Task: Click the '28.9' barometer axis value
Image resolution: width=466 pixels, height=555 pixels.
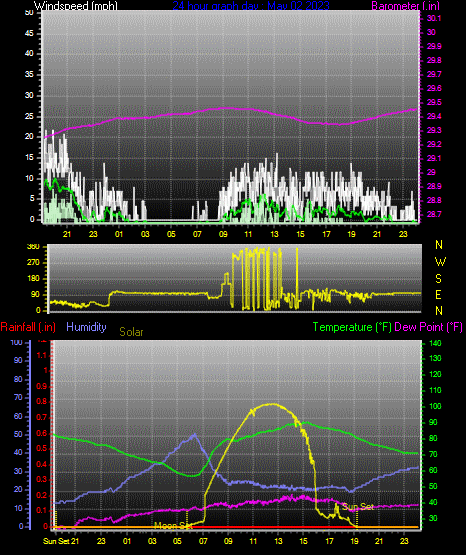Action: tap(434, 186)
